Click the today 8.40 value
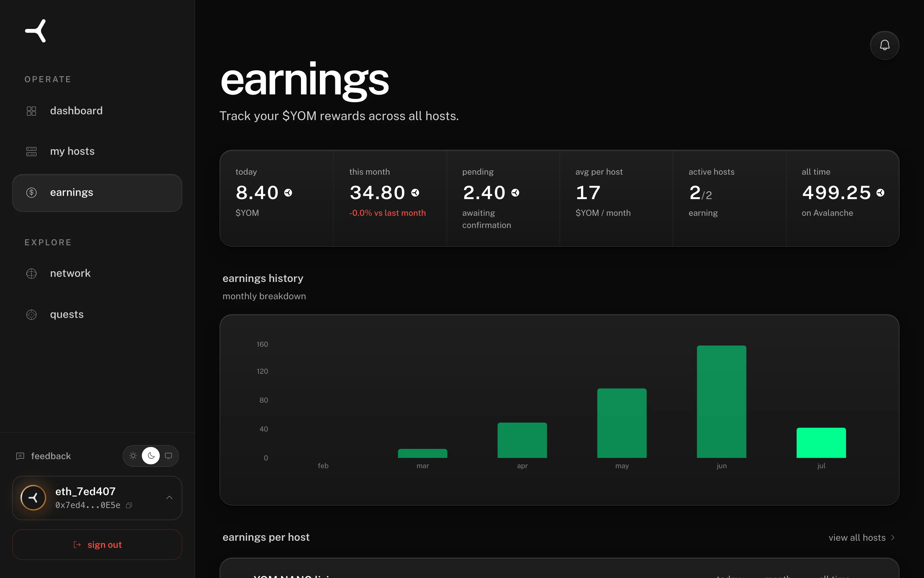The image size is (924, 578). pyautogui.click(x=257, y=193)
